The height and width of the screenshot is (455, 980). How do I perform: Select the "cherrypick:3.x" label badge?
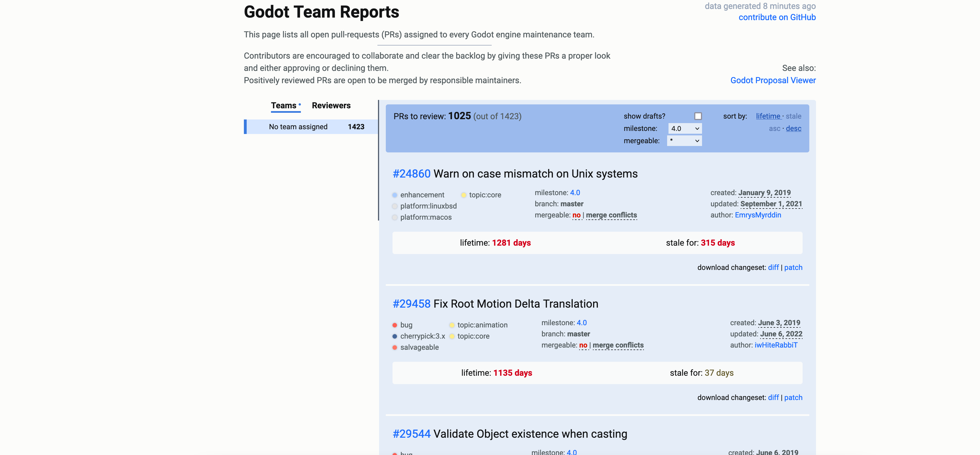[422, 336]
